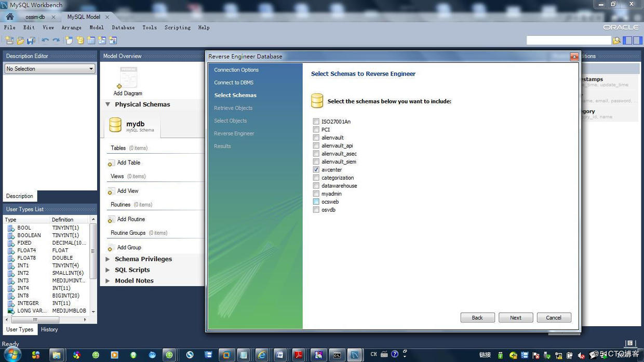644x362 pixels.
Task: Switch to the ossim-db tab
Action: pyautogui.click(x=35, y=17)
